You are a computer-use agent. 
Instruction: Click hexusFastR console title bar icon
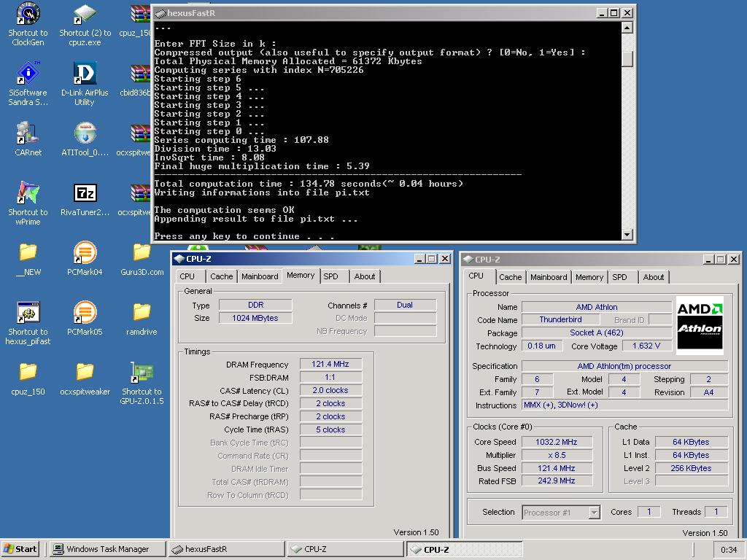pos(160,13)
